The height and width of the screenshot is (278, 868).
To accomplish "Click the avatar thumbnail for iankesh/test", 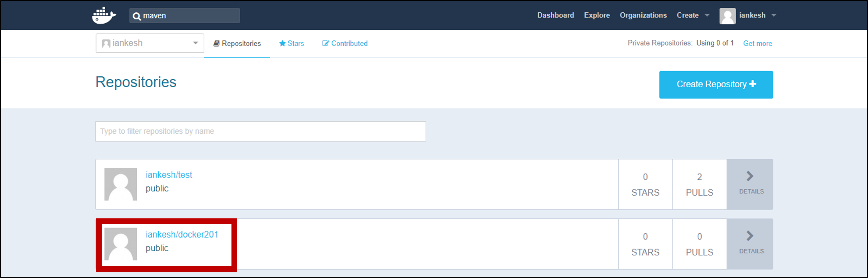I will point(121,184).
